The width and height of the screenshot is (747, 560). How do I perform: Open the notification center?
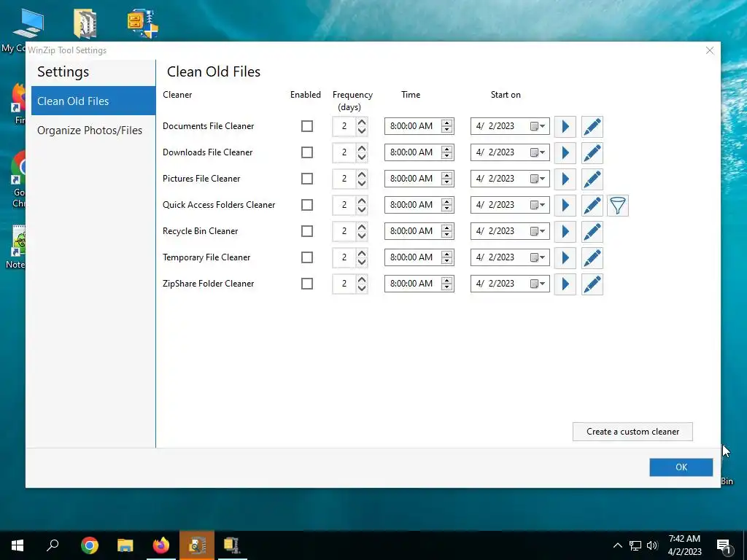click(724, 545)
